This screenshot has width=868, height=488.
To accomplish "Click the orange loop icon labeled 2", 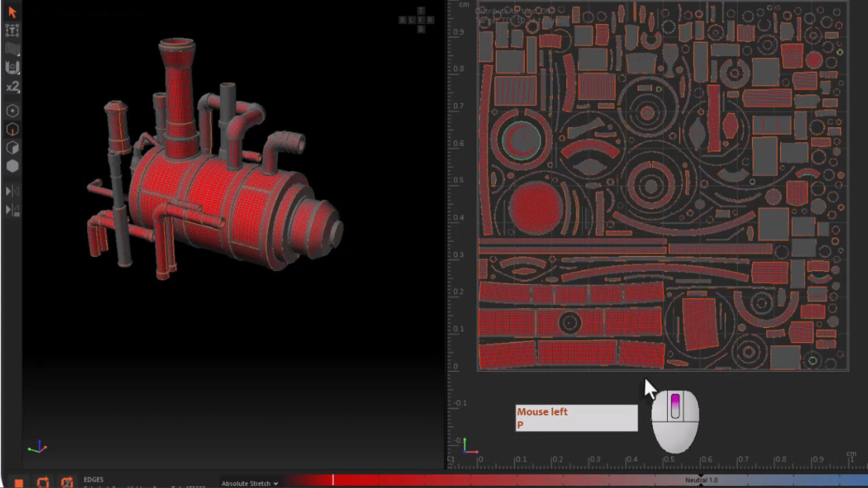I will click(x=67, y=482).
